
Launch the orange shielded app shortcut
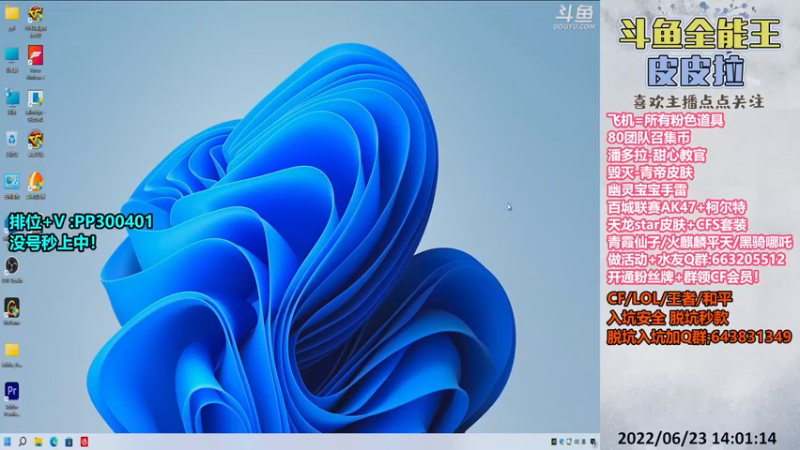coord(35,182)
